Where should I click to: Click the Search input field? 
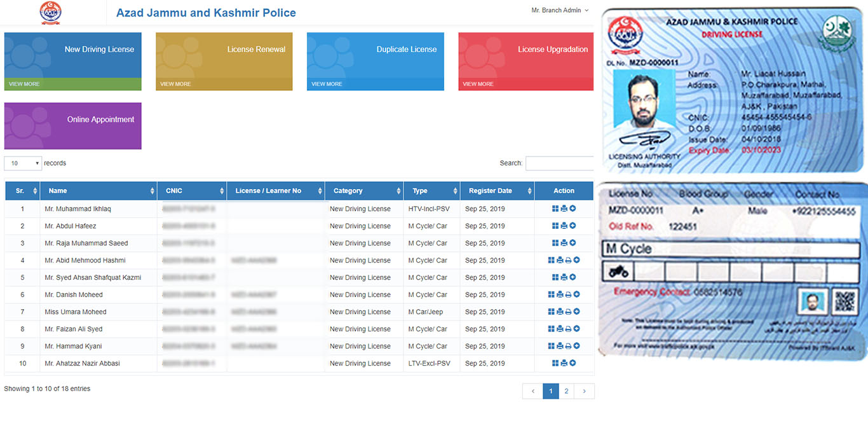tap(559, 163)
